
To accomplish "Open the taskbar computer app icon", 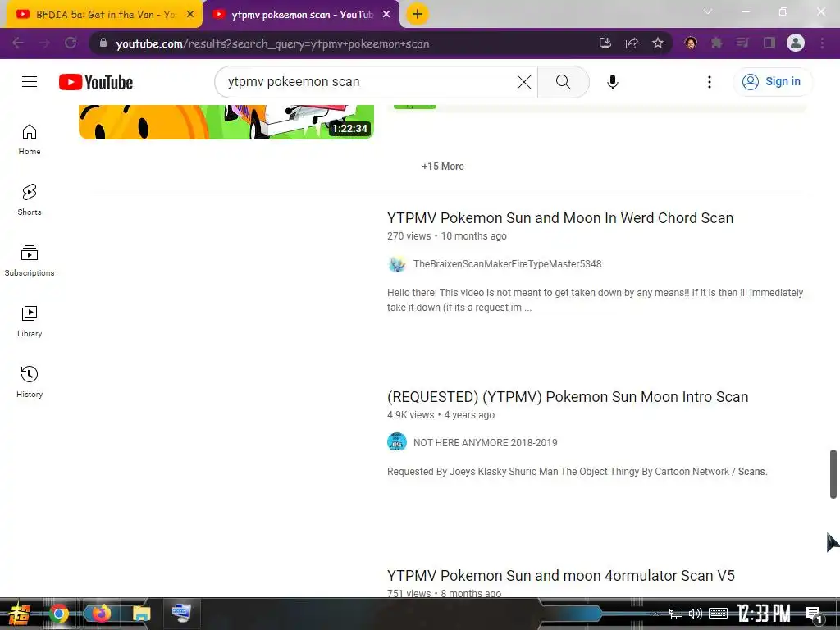I will 181,613.
